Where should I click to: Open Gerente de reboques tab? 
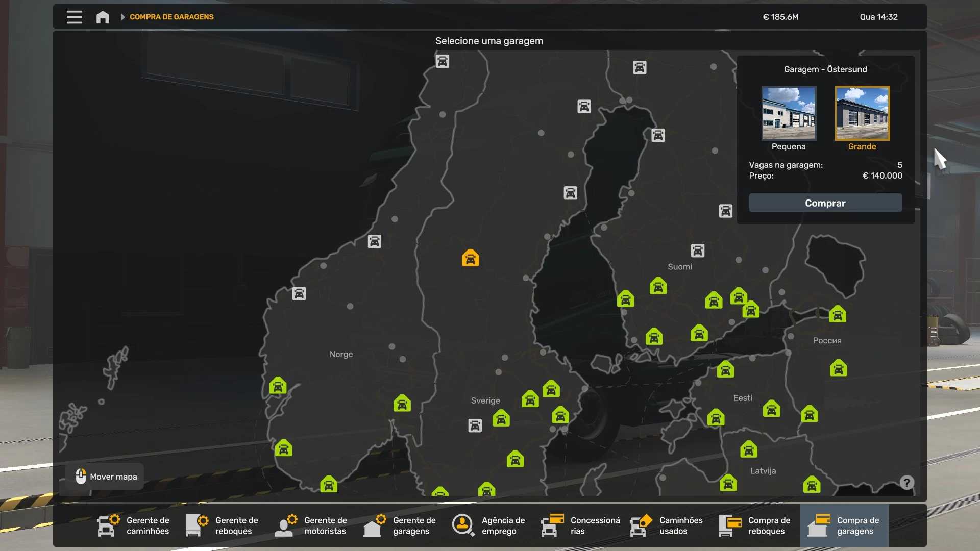(x=223, y=525)
